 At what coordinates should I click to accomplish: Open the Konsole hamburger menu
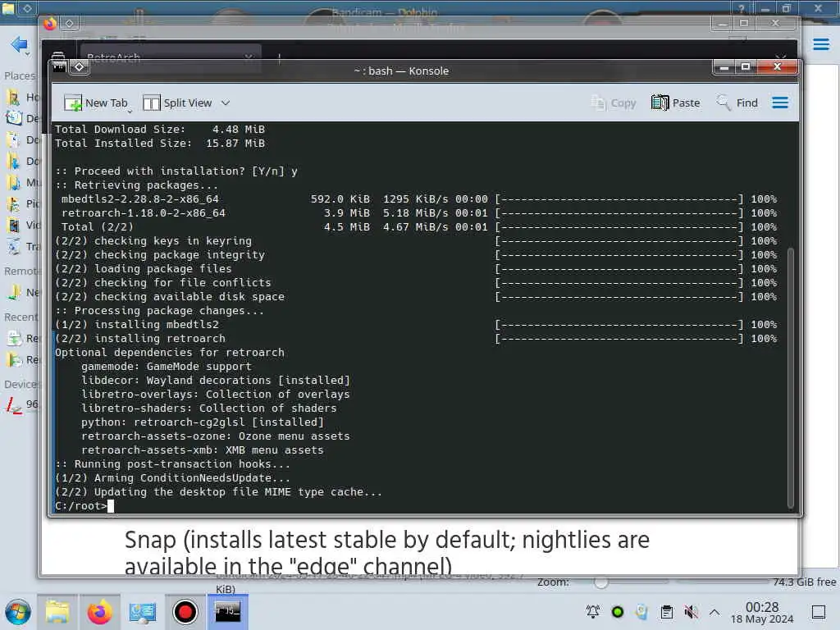pyautogui.click(x=780, y=103)
